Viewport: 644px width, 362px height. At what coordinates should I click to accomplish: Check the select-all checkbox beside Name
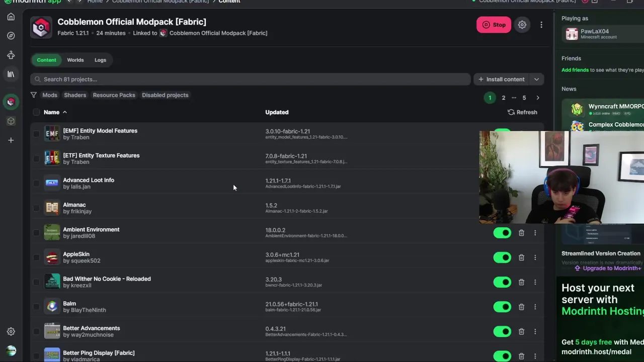pos(36,112)
